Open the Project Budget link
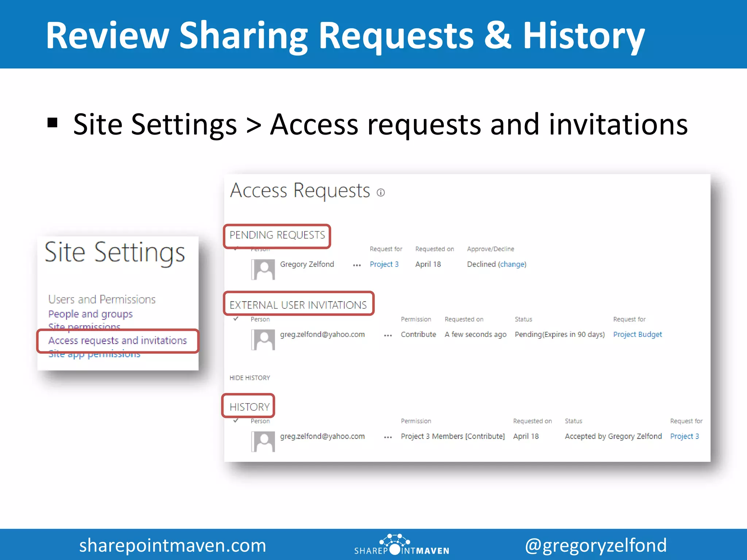The width and height of the screenshot is (747, 560). point(637,335)
